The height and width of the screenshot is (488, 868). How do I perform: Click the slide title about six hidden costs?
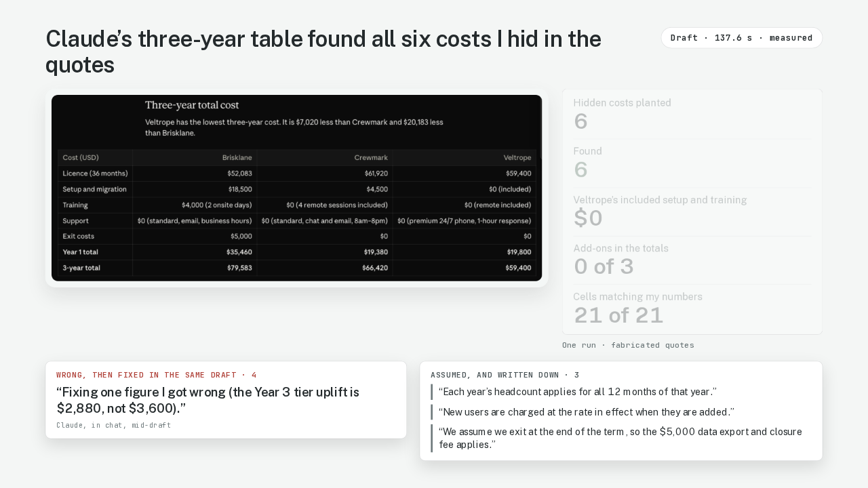(x=323, y=52)
